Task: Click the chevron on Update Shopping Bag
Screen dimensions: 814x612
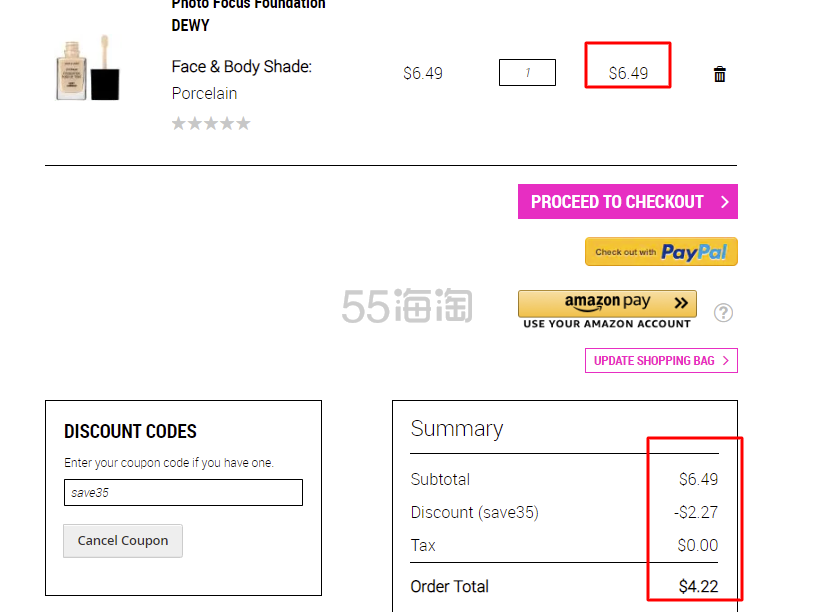Action: [x=726, y=360]
